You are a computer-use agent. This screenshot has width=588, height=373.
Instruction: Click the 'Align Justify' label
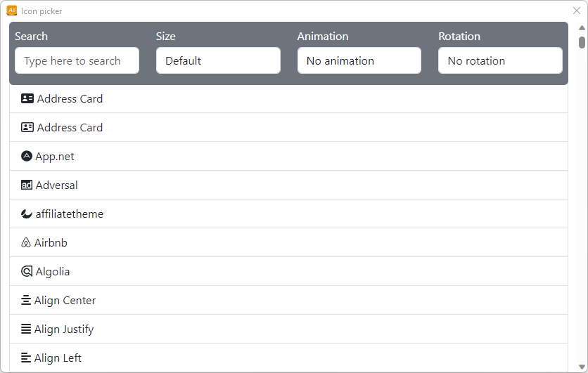[64, 329]
